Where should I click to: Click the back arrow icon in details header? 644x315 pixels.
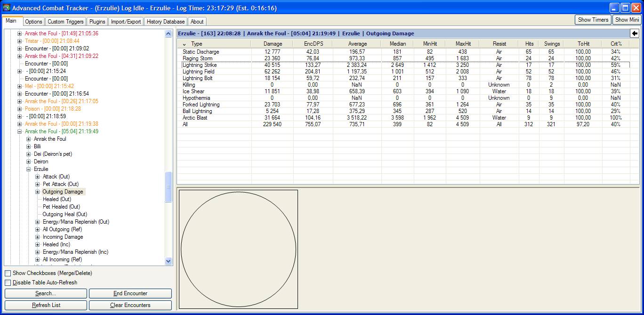point(635,33)
